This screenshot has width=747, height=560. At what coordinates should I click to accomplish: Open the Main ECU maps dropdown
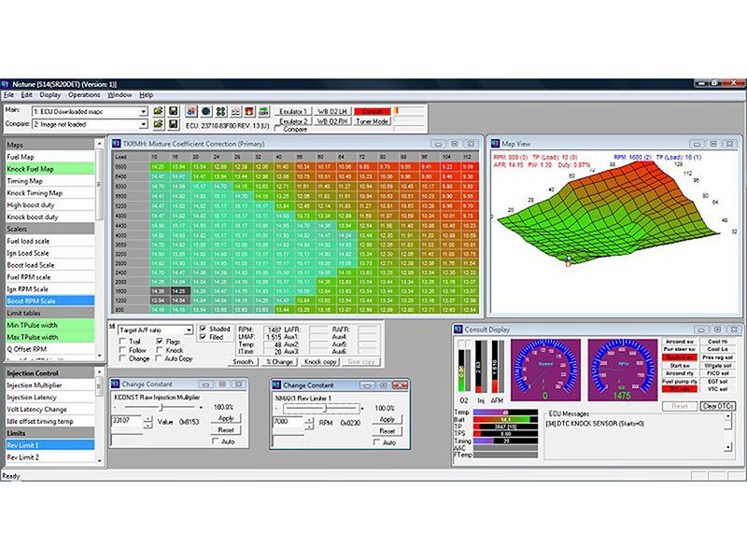(144, 111)
